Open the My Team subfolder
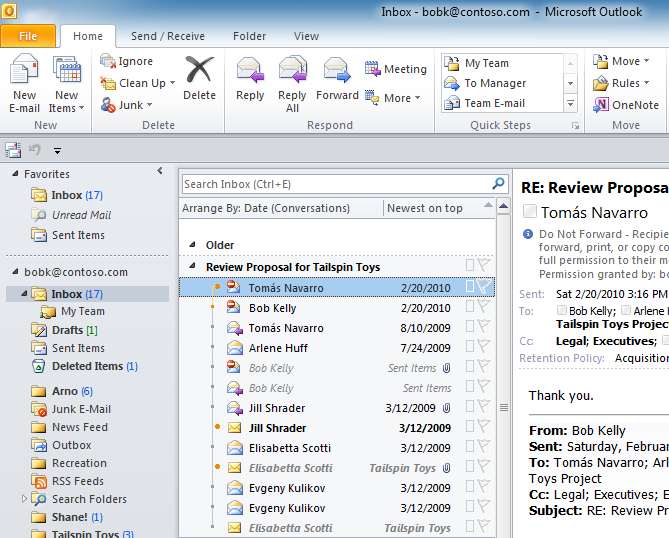This screenshot has width=669, height=538. tap(73, 311)
